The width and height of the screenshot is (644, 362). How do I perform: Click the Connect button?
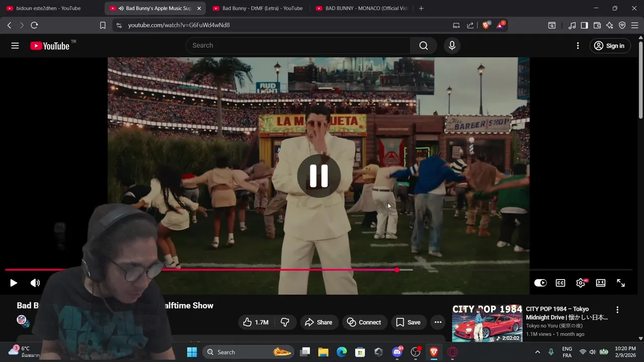[x=364, y=322]
